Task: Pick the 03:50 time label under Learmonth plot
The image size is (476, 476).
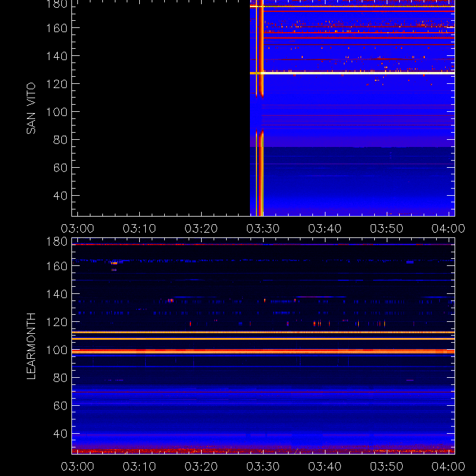Action: 386,466
